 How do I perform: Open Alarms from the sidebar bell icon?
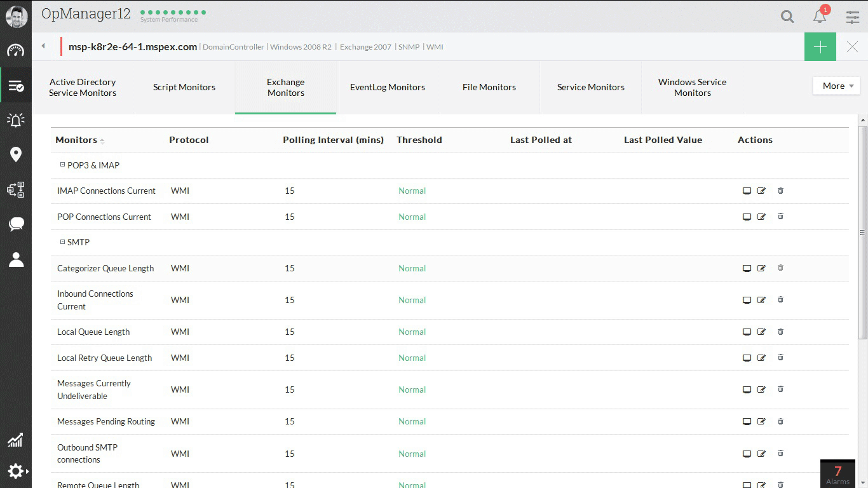tap(16, 119)
